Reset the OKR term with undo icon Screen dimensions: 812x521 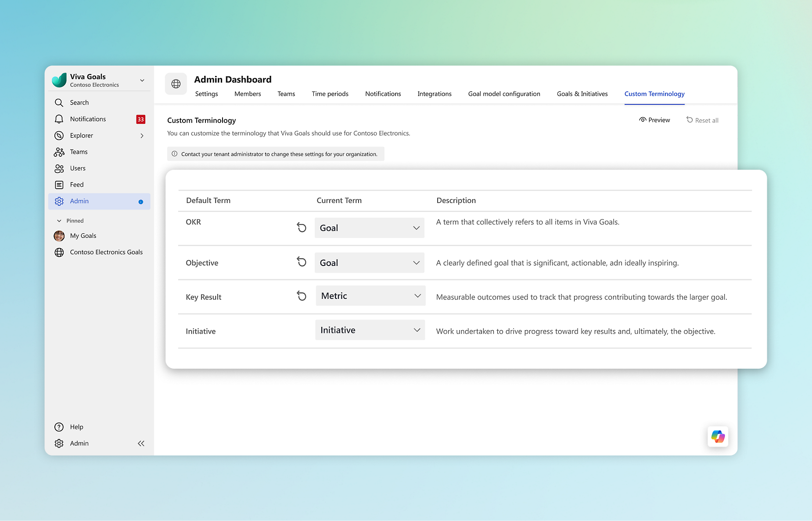[x=302, y=227]
